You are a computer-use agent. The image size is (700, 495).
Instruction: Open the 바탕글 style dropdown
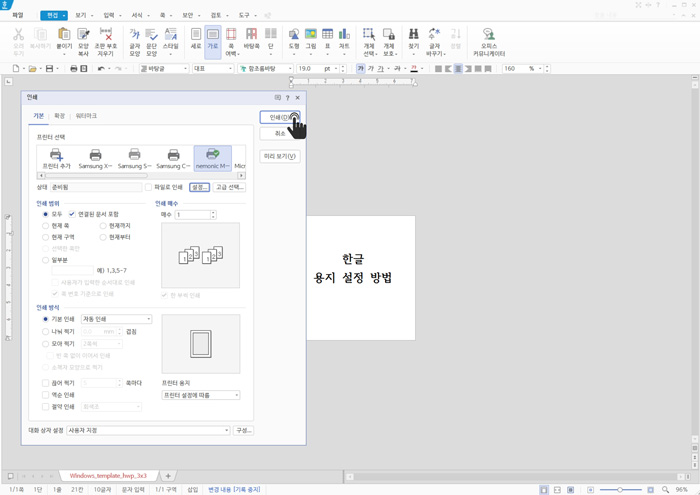click(x=164, y=68)
